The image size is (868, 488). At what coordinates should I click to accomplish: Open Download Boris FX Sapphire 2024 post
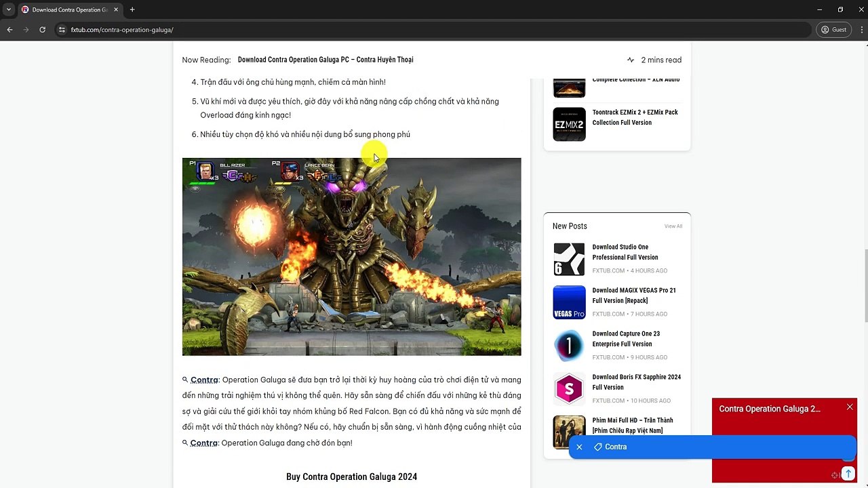[637, 382]
